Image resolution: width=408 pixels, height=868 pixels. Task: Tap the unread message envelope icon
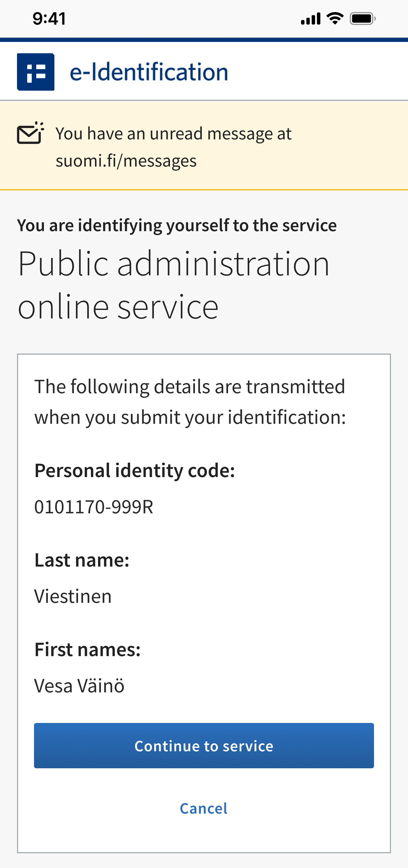(30, 133)
